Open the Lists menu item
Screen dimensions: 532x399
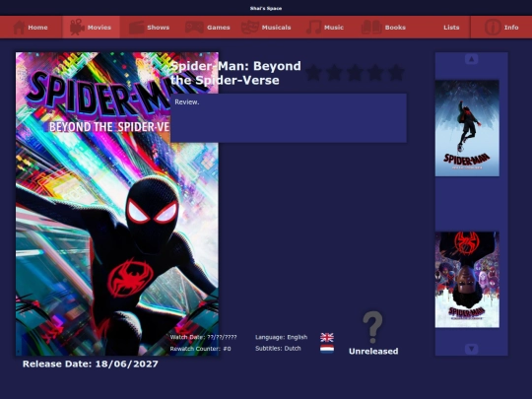[451, 28]
